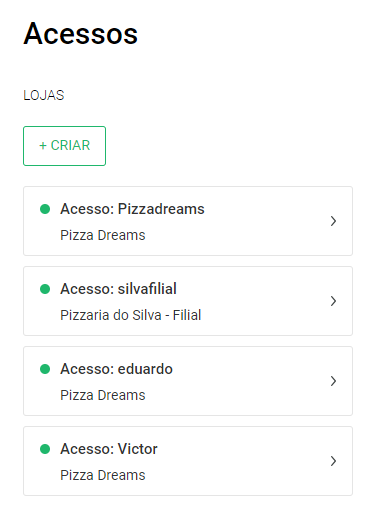Viewport: 392px width, 515px height.
Task: Click the green status dot for Pizzadreams
Action: click(45, 209)
